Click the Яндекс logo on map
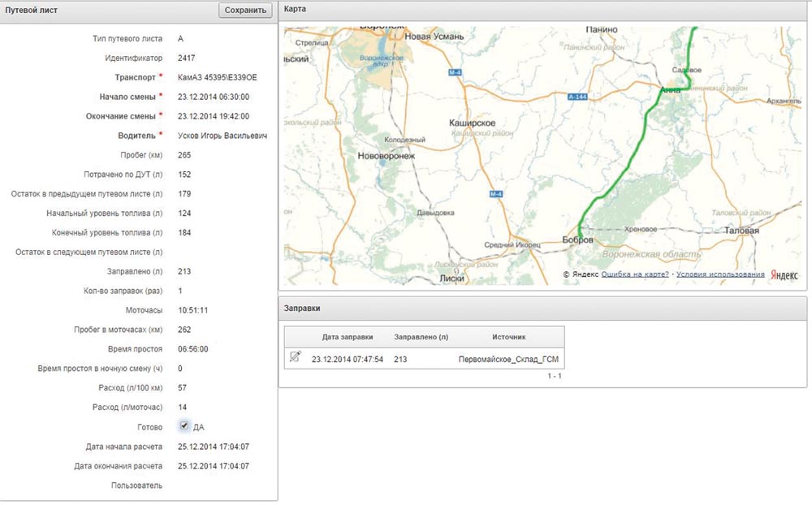 click(784, 274)
